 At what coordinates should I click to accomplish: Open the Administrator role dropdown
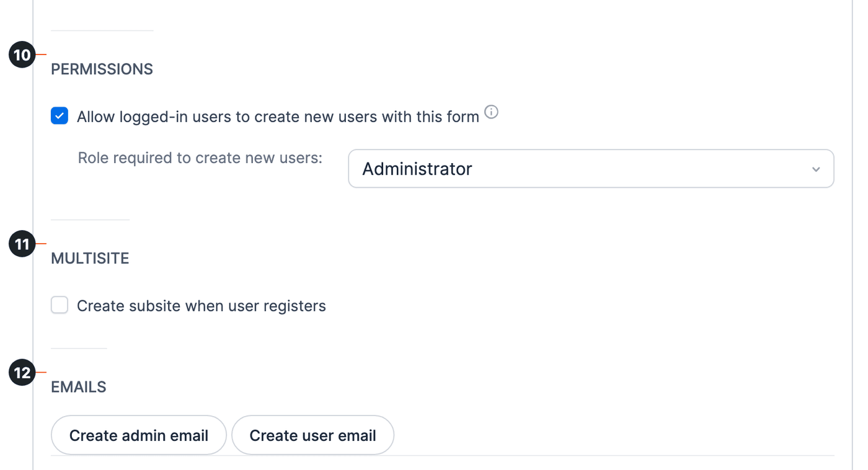click(591, 169)
